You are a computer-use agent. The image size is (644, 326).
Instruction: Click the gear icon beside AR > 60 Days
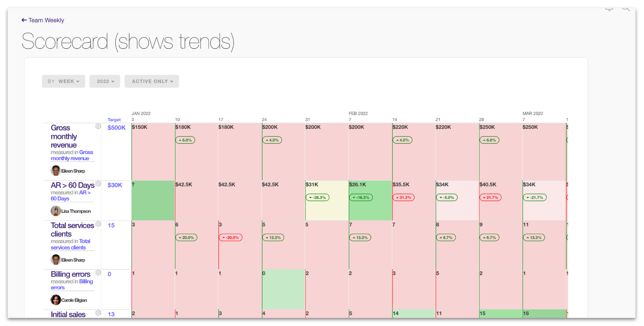98,184
